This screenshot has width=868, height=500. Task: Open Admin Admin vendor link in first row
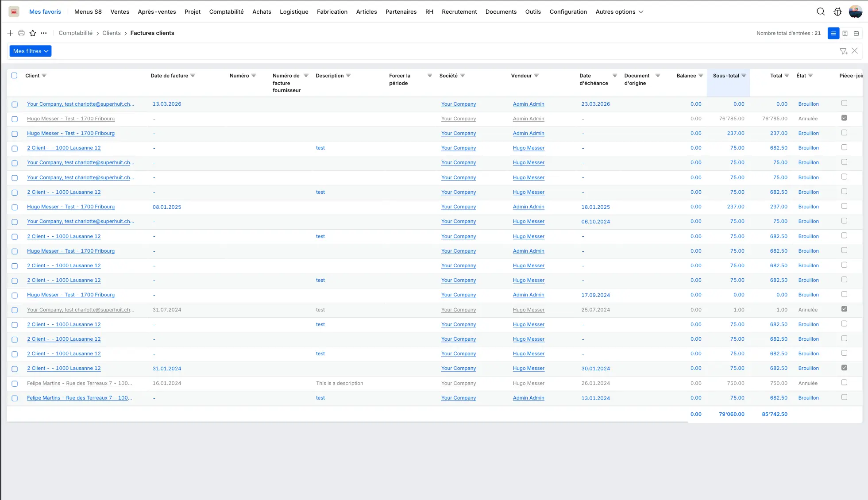point(529,104)
